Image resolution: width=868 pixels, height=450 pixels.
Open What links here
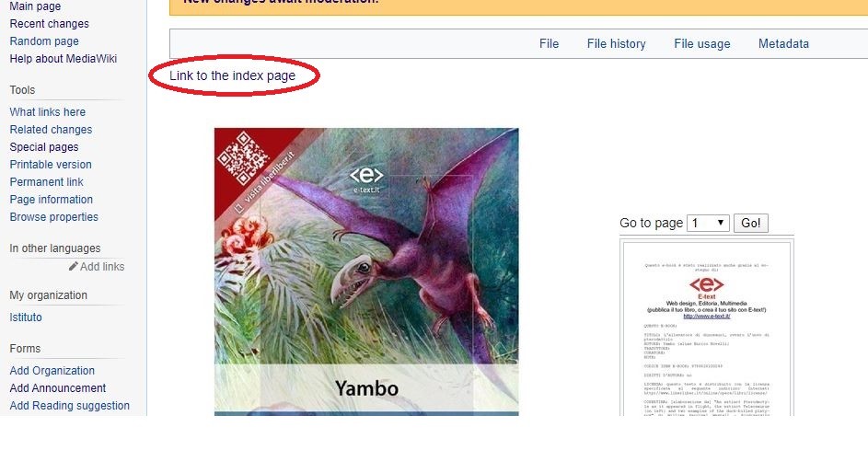point(48,111)
